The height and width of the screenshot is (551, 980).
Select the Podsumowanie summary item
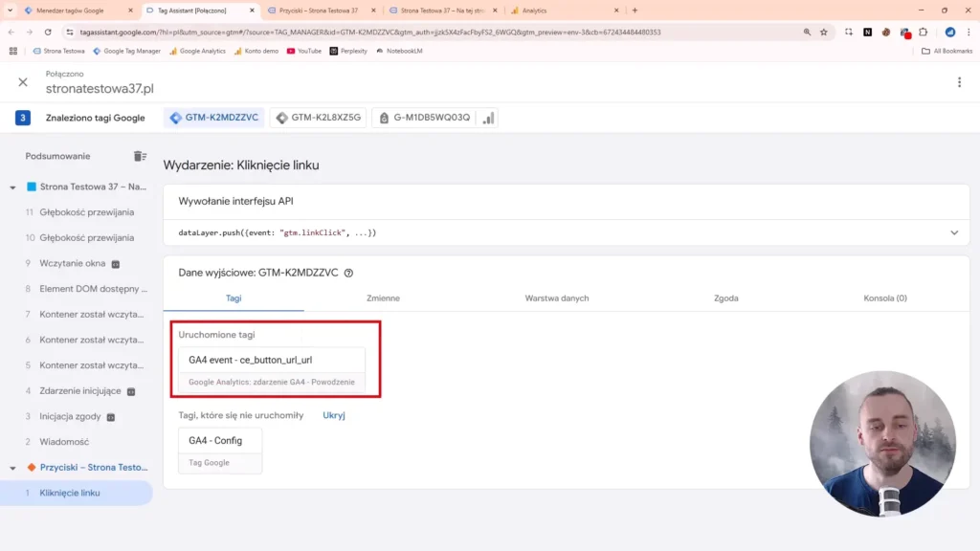[x=57, y=156]
